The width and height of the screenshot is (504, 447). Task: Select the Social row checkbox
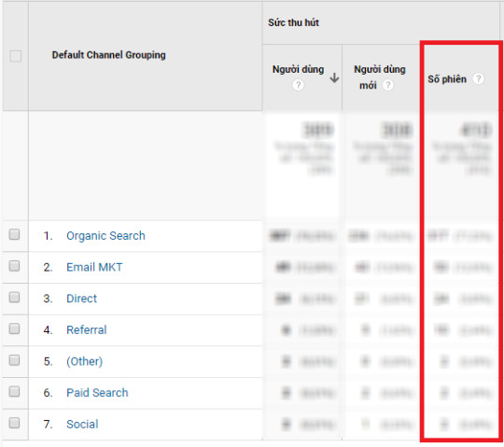14,423
